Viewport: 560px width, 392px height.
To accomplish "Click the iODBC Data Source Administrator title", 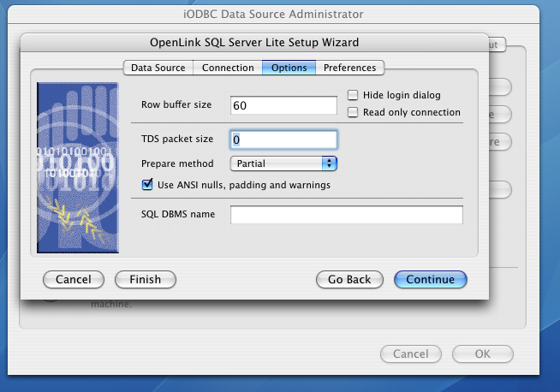I will 273,14.
